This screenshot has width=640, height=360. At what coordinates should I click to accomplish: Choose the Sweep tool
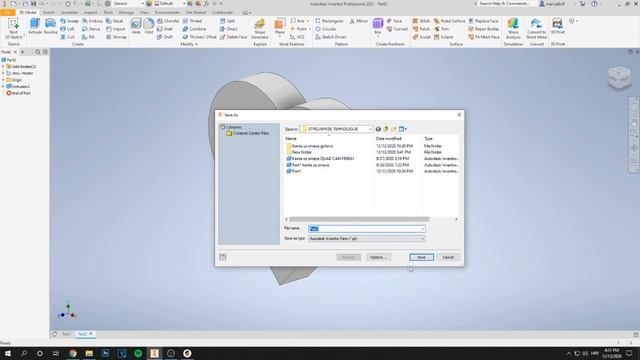69,21
